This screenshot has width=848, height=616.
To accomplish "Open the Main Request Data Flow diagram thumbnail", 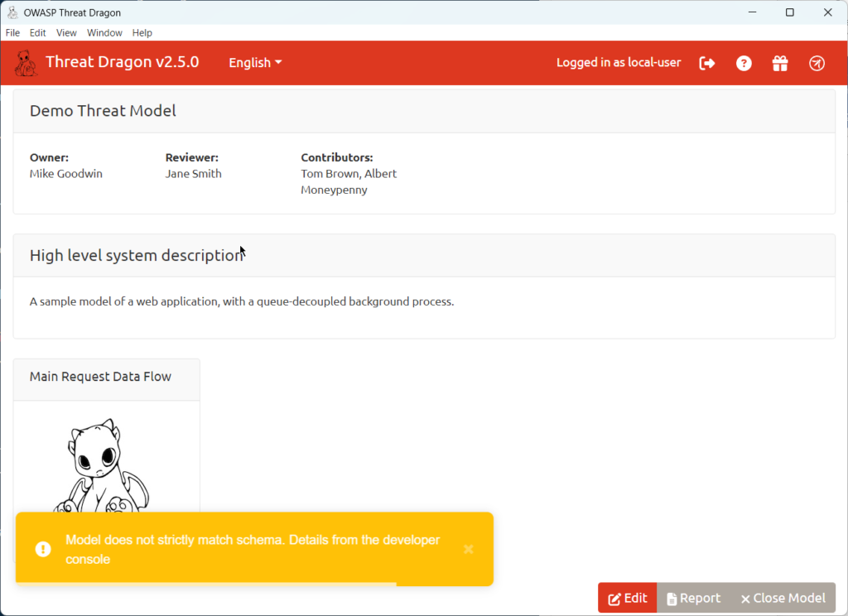I will 106,464.
